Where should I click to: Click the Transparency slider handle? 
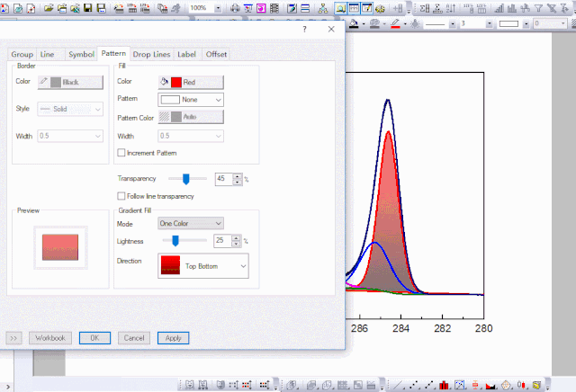(x=185, y=179)
